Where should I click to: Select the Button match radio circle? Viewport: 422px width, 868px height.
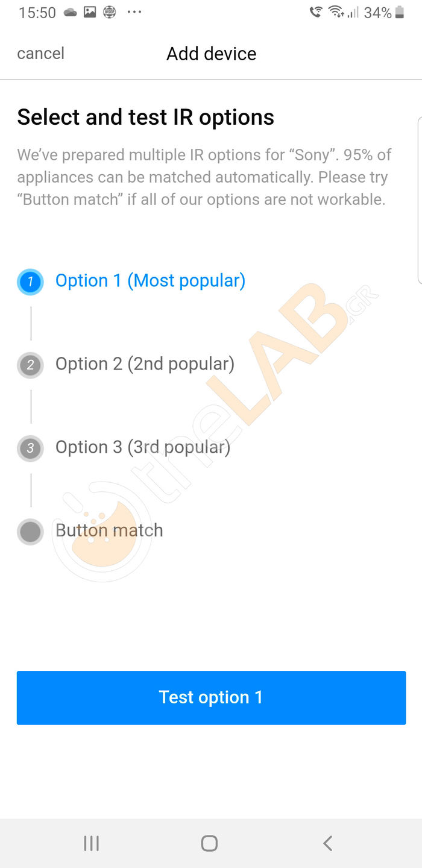pyautogui.click(x=30, y=531)
